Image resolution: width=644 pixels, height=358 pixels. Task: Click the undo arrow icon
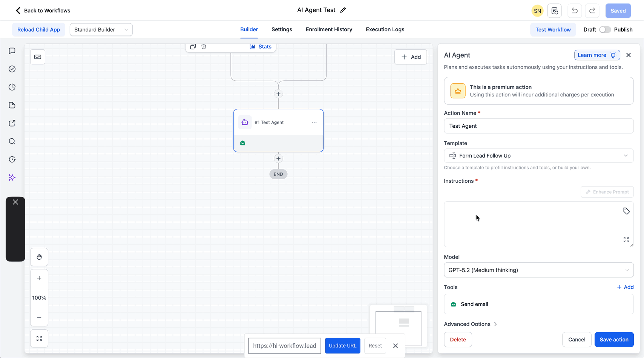point(574,11)
